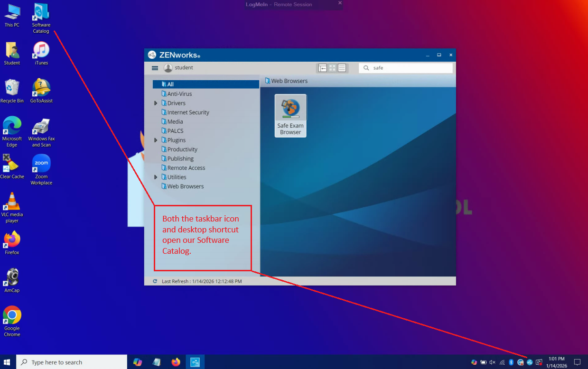The width and height of the screenshot is (588, 369).
Task: Close the ZENworks window
Action: pos(450,55)
